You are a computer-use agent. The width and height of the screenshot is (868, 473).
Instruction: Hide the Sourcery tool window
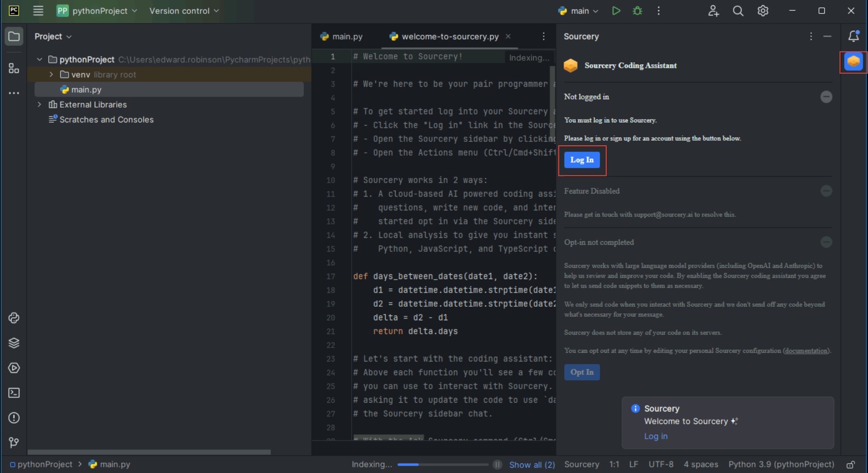pyautogui.click(x=827, y=36)
